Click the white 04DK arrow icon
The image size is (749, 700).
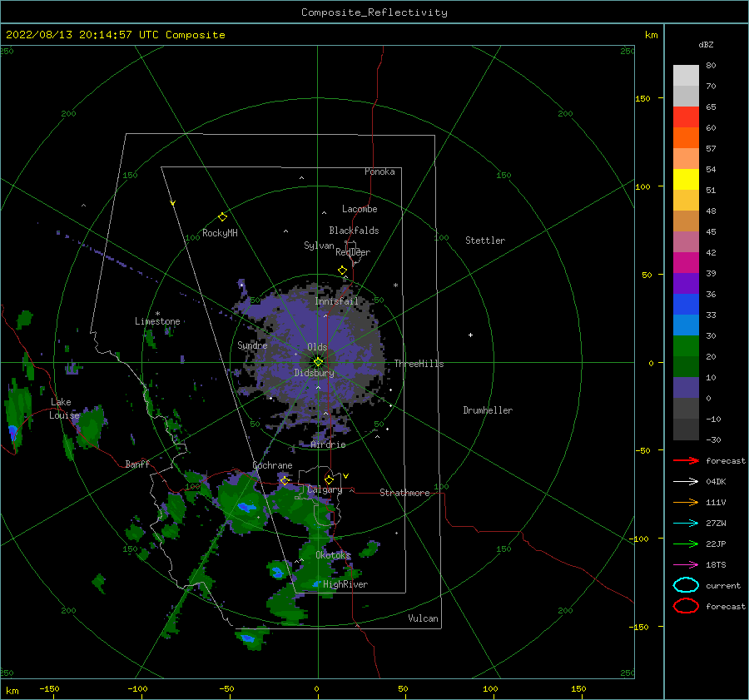(686, 482)
